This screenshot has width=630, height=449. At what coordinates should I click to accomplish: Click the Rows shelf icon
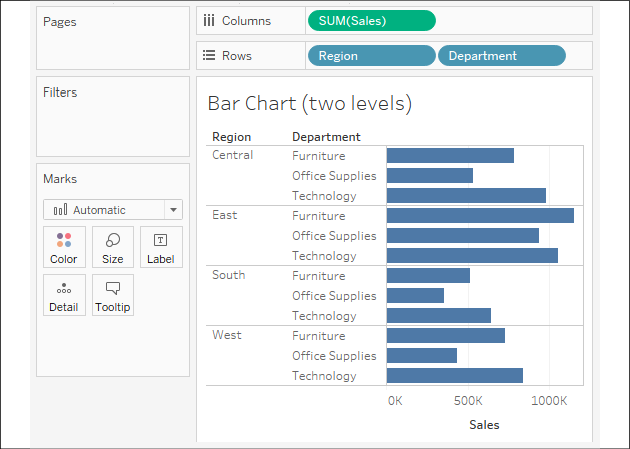pos(209,56)
